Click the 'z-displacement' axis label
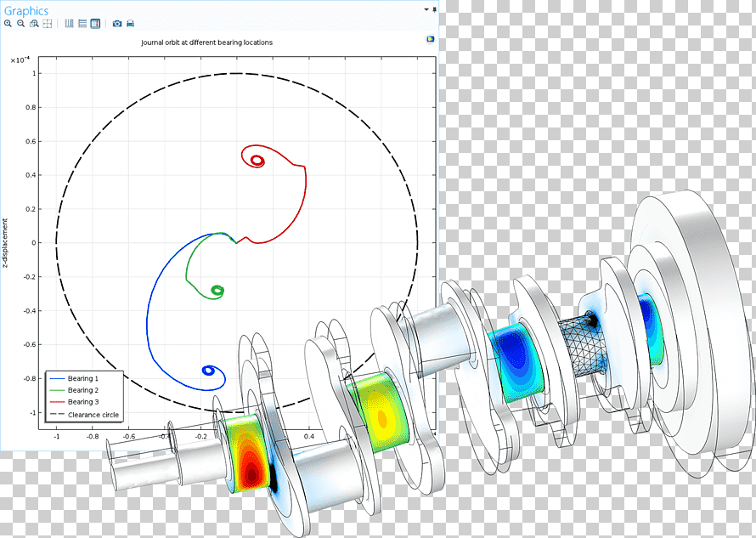 point(5,243)
